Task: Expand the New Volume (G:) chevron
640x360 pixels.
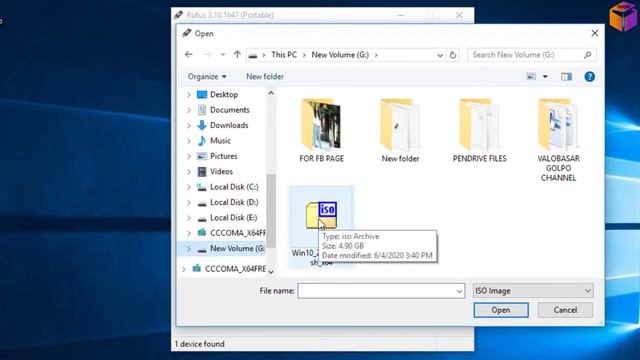Action: 189,249
